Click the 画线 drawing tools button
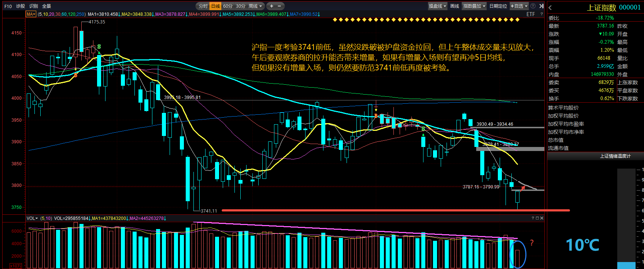Screen dimensions: 644x269 click(455, 6)
